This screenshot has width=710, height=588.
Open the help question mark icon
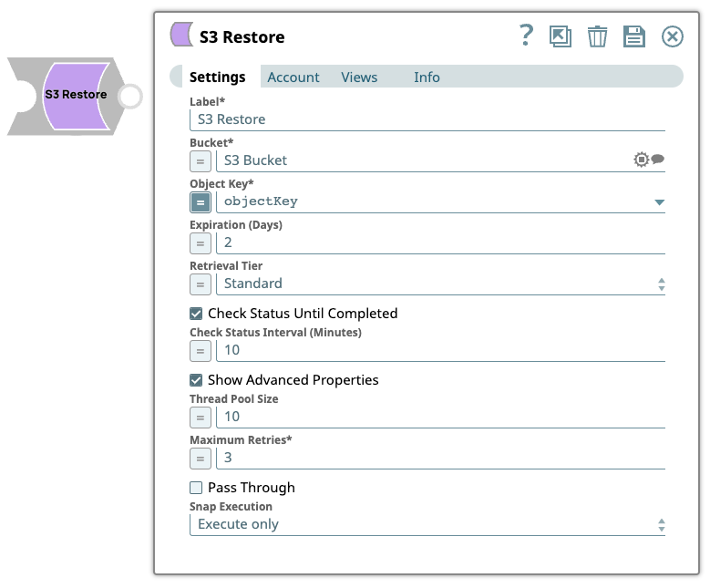pos(526,36)
